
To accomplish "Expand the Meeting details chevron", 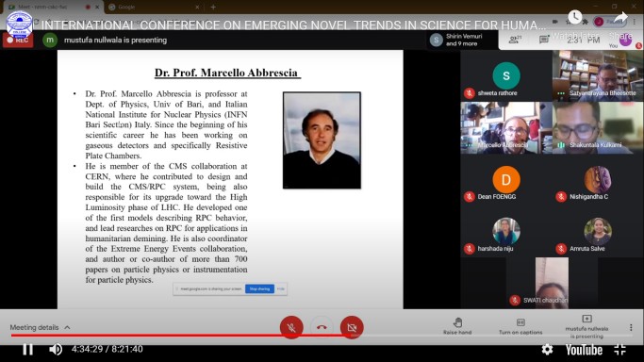I will click(67, 327).
